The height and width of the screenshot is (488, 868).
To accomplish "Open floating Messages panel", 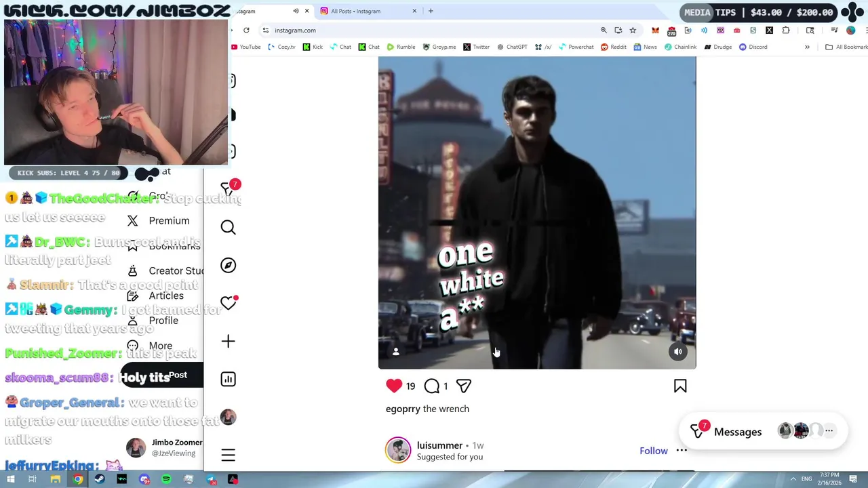I will [x=764, y=431].
